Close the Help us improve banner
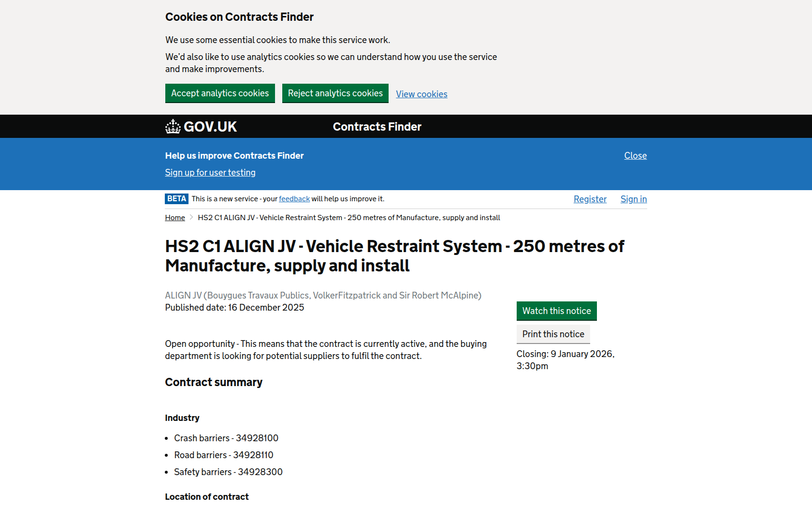This screenshot has height=508, width=812. [635, 156]
